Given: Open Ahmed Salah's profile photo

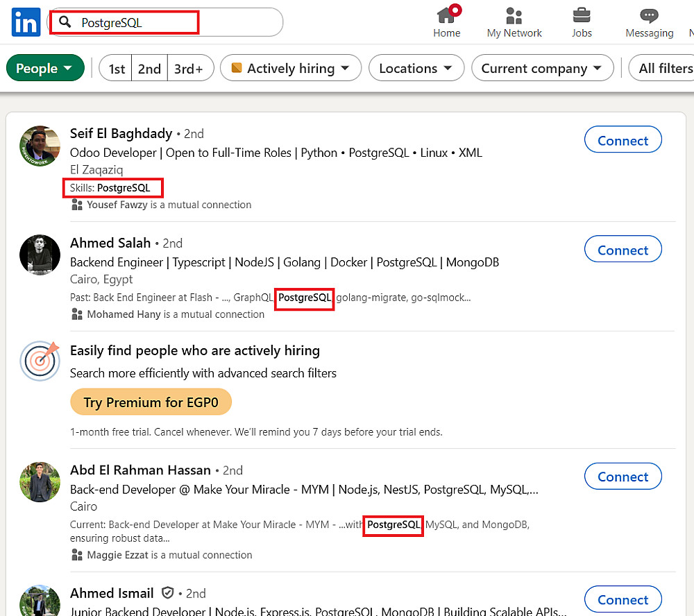Looking at the screenshot, I should 40,255.
